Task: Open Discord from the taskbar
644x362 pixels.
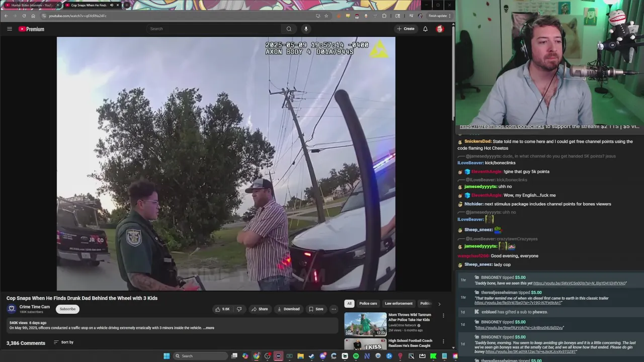Action: coord(323,356)
